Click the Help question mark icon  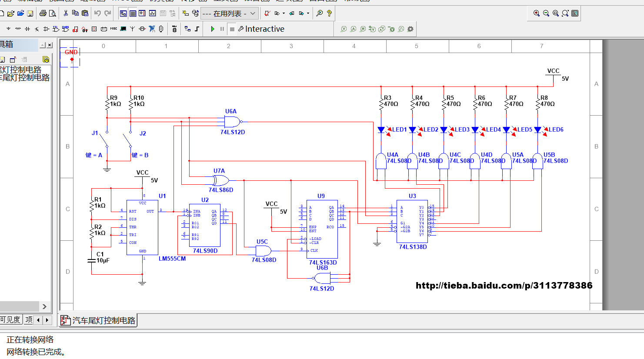pos(329,13)
